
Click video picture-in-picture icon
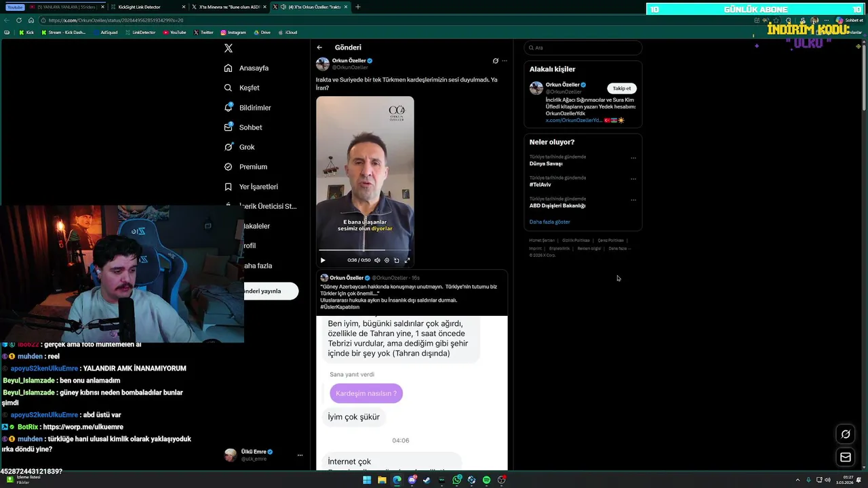pos(397,260)
